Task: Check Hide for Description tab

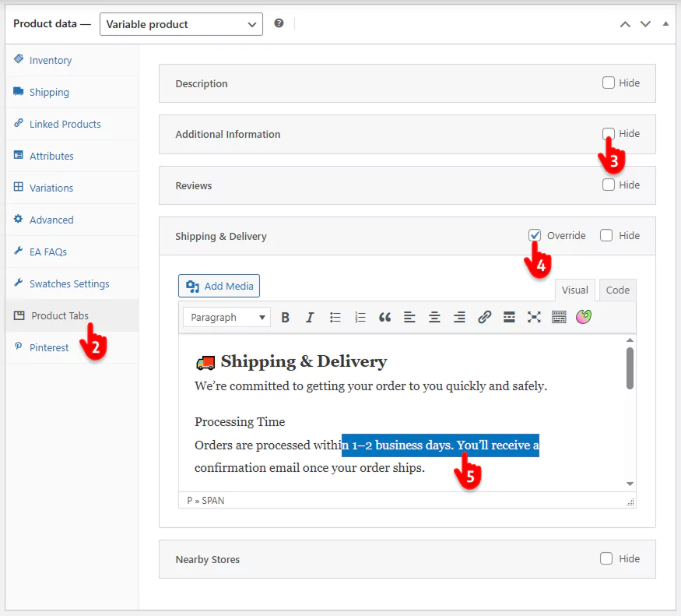Action: (609, 83)
